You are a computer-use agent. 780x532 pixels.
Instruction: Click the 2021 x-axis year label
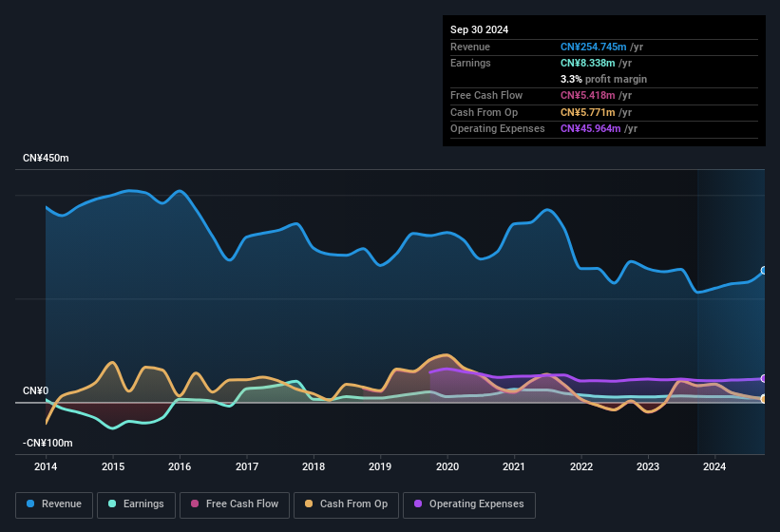click(x=514, y=466)
